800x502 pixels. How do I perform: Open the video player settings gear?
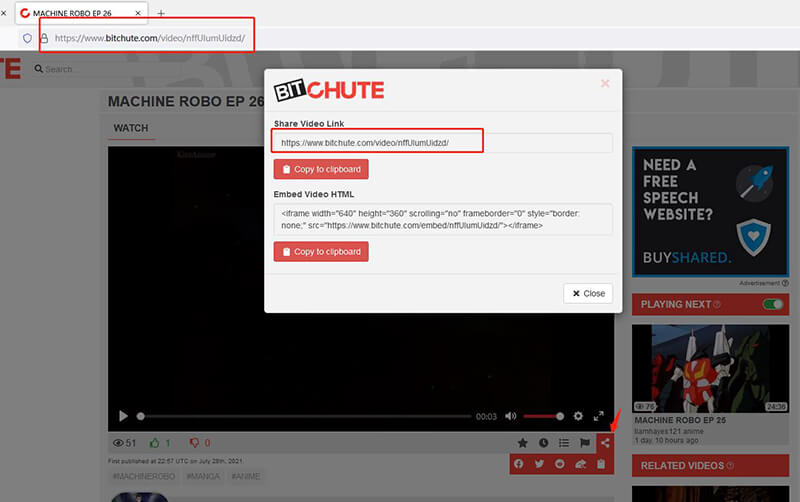(x=578, y=416)
